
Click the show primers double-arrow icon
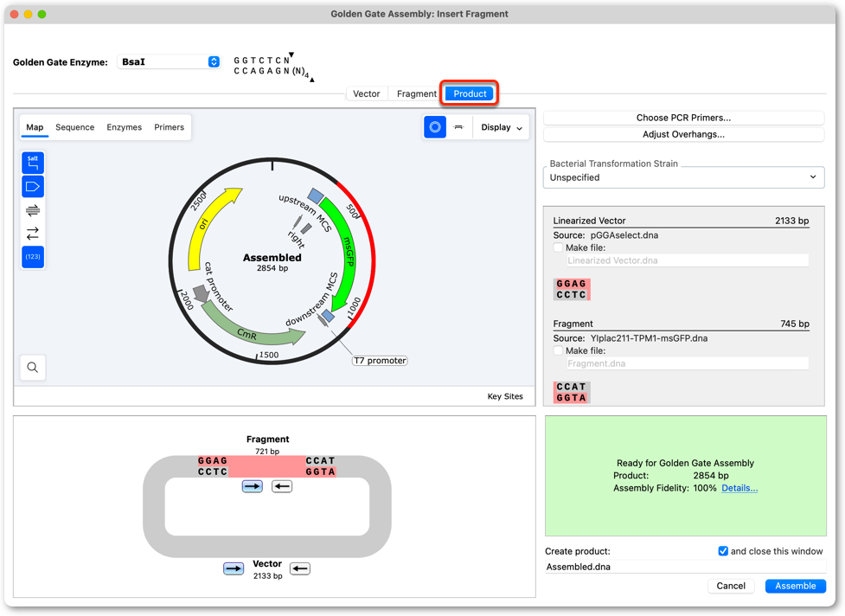point(33,210)
